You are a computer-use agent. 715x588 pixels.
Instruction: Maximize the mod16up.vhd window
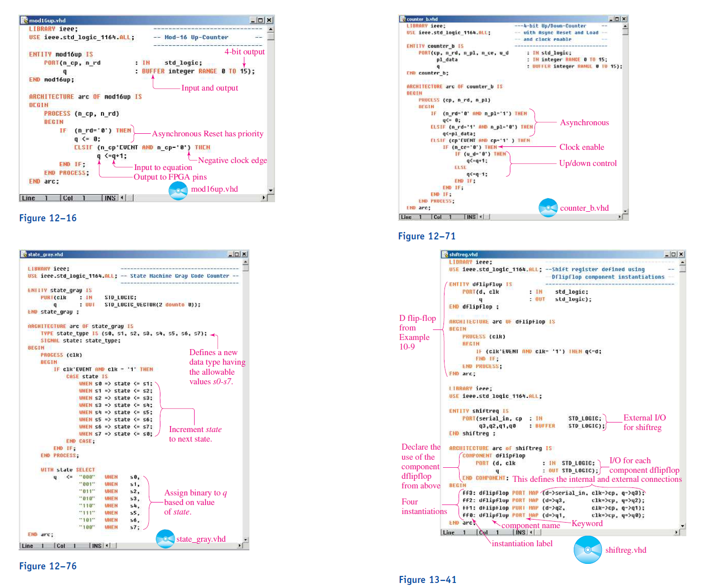[260, 20]
